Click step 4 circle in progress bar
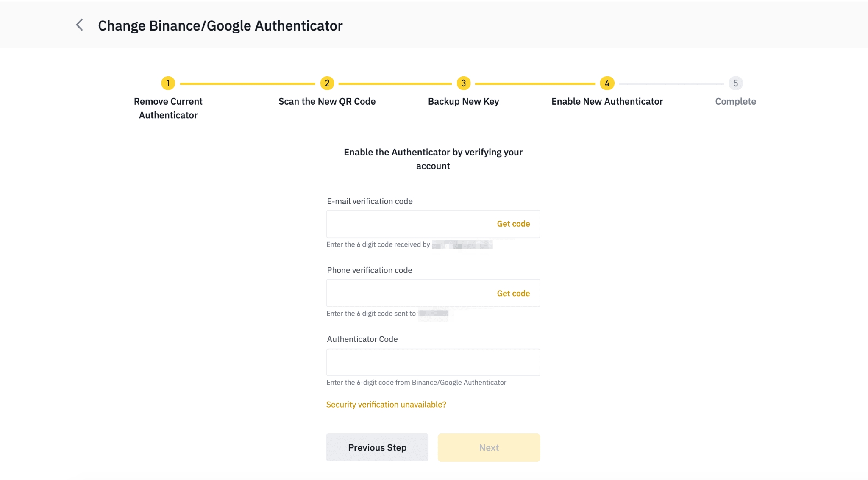868x480 pixels. coord(607,83)
